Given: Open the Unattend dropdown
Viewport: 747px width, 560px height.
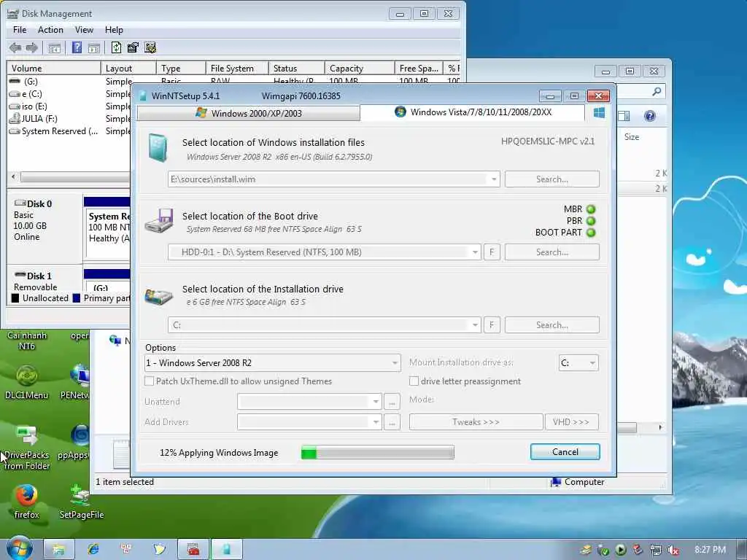Looking at the screenshot, I should click(x=376, y=402).
